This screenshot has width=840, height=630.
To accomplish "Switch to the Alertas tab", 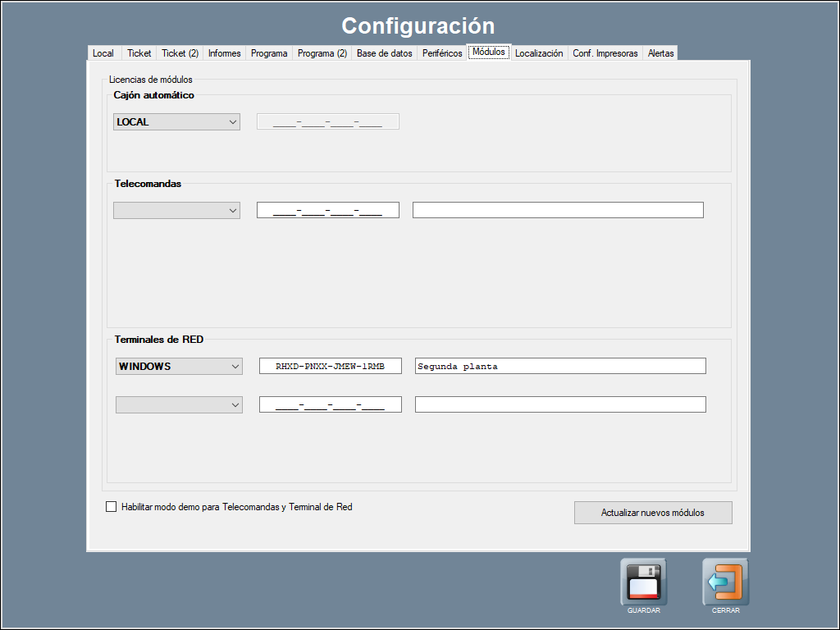I will pos(660,53).
